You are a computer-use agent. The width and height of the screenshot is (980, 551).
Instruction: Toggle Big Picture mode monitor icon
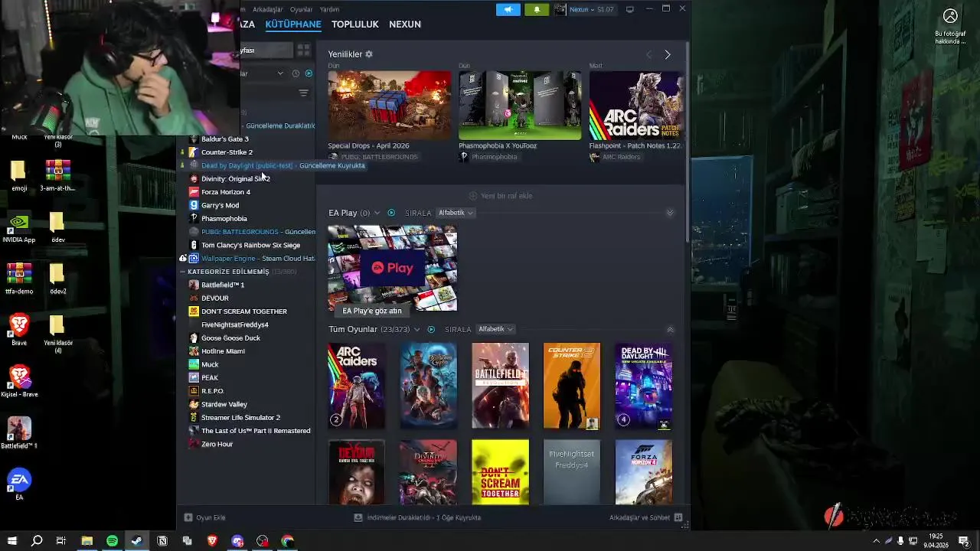[x=630, y=9]
